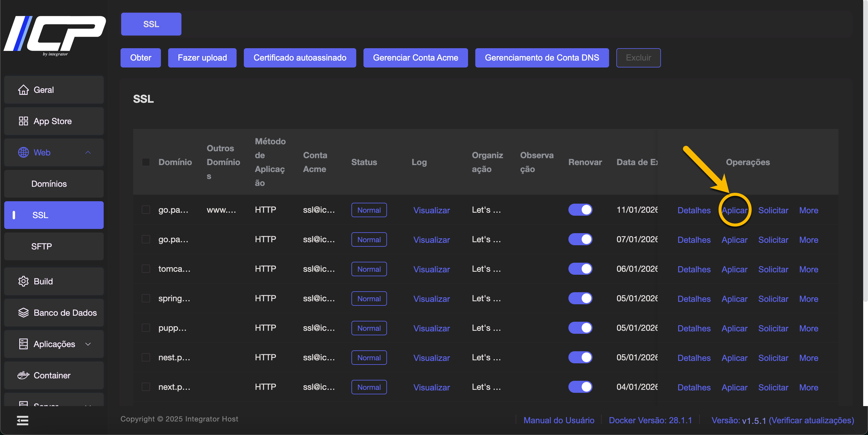The image size is (868, 435).
Task: Click Visualizar log for the nest.p... row
Action: click(x=431, y=358)
